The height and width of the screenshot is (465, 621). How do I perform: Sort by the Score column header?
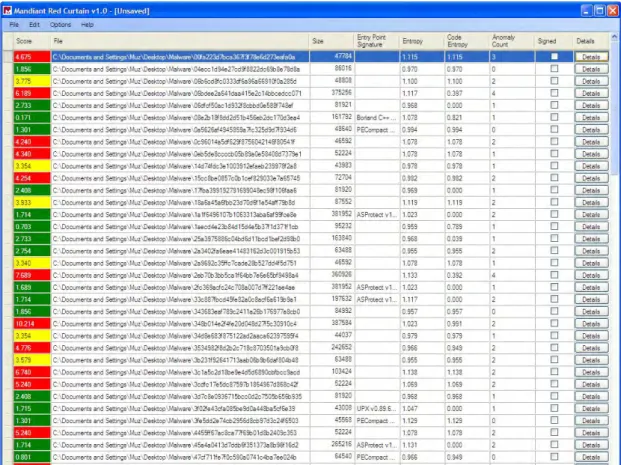32,41
